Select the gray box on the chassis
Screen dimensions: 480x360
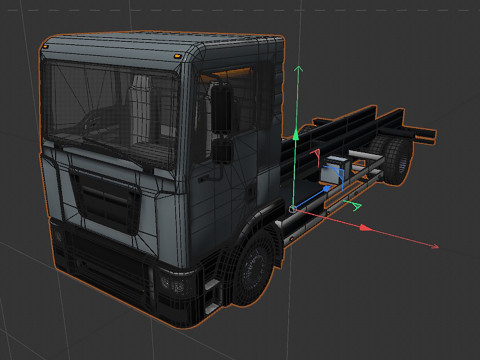point(334,170)
